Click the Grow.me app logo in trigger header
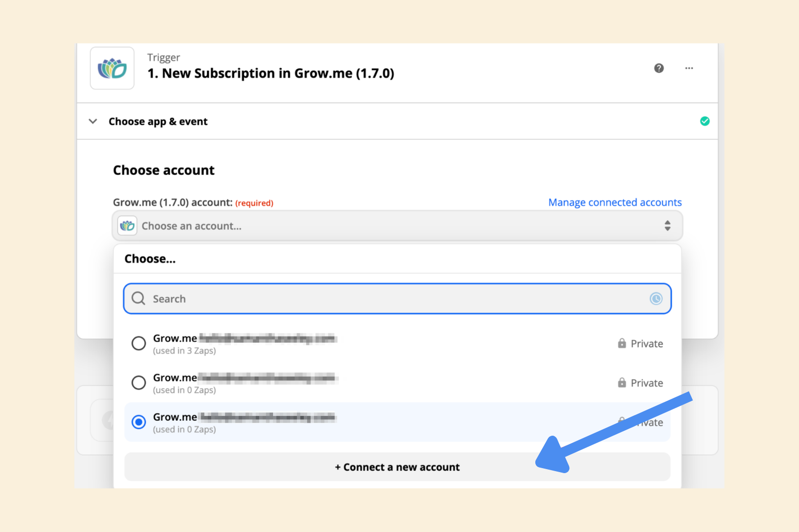Viewport: 799px width, 532px height. (112, 68)
